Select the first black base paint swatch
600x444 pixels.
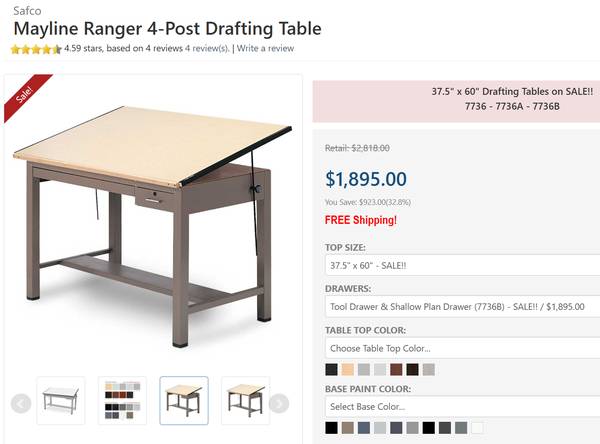click(x=332, y=428)
